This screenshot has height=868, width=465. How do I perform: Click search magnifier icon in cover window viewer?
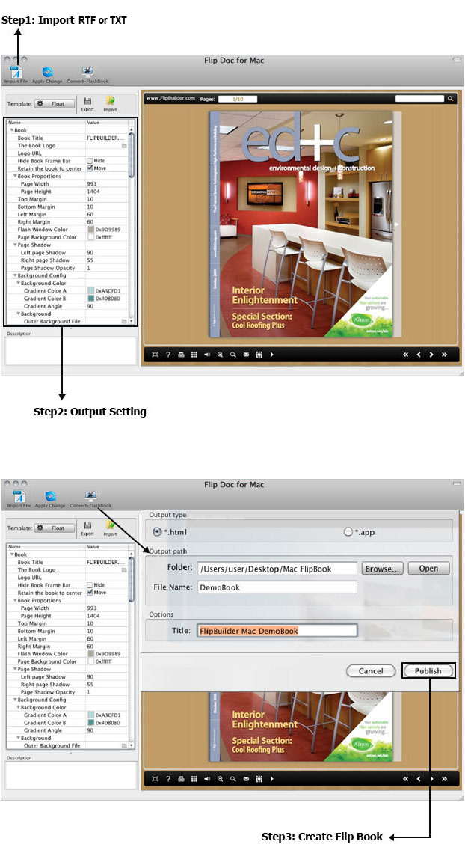451,99
